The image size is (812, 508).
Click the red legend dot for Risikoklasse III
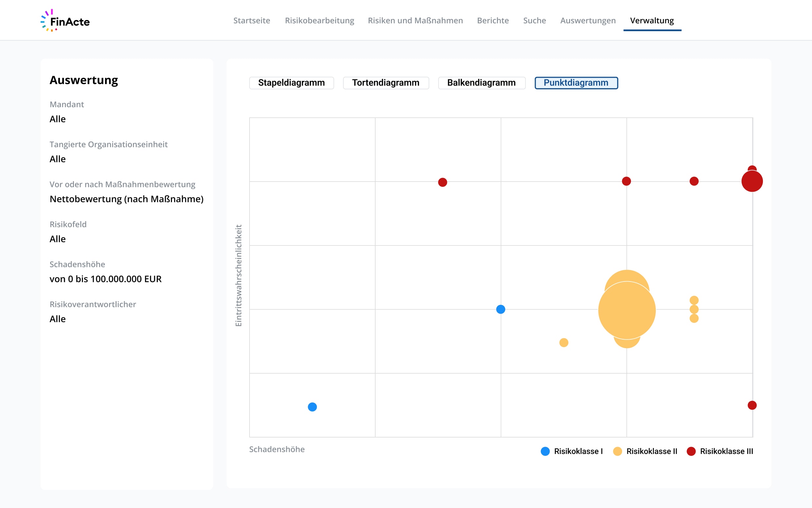(x=691, y=451)
